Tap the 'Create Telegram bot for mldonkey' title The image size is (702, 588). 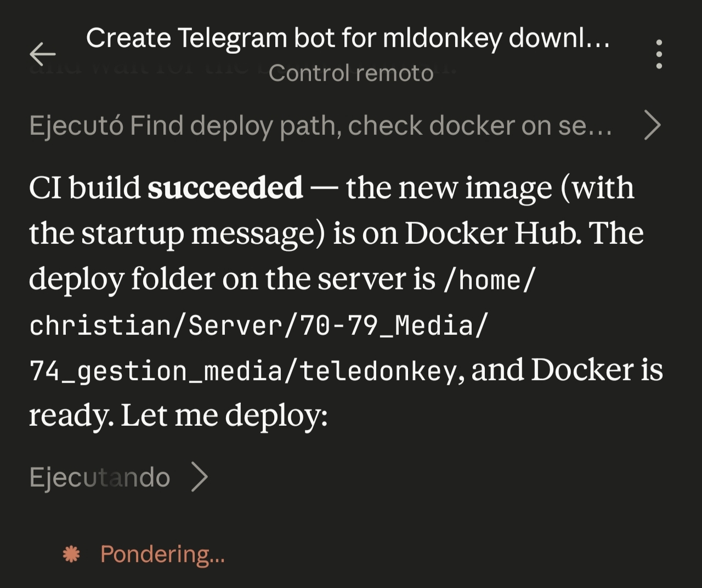pyautogui.click(x=348, y=38)
